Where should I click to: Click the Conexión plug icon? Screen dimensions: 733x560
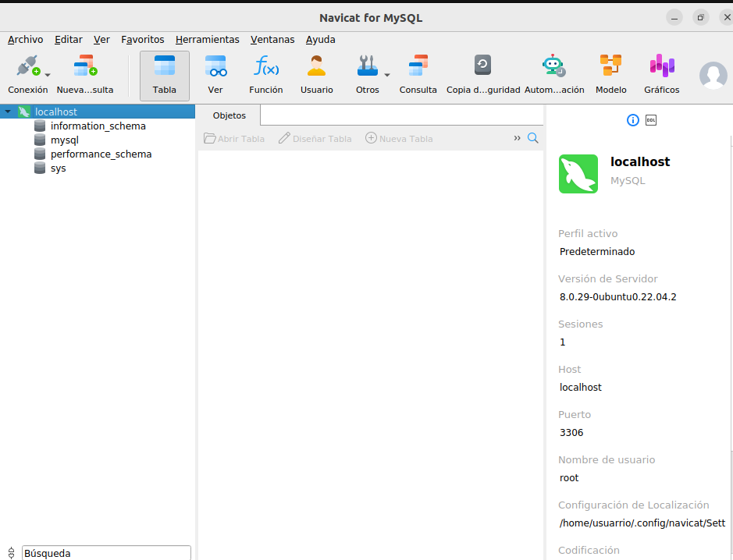pos(27,66)
